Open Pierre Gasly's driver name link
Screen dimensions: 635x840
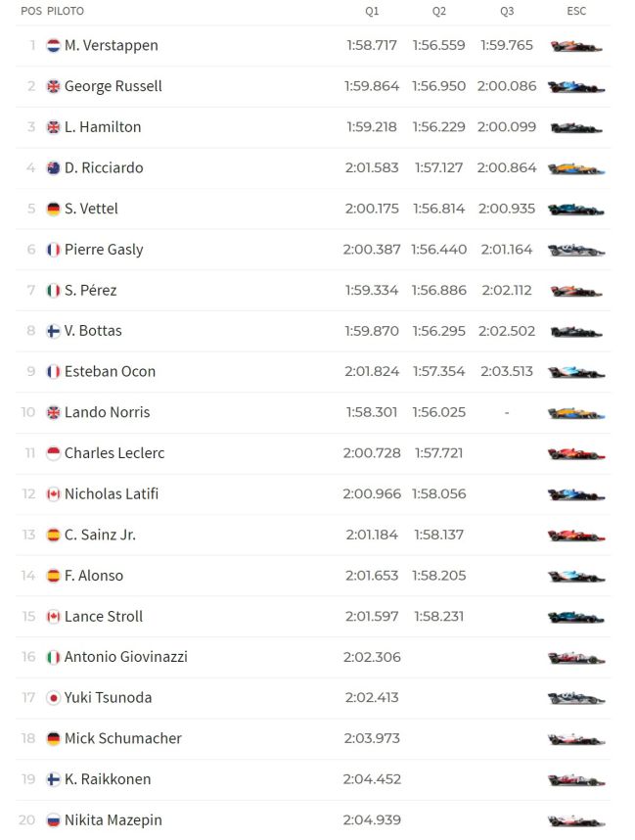(104, 250)
